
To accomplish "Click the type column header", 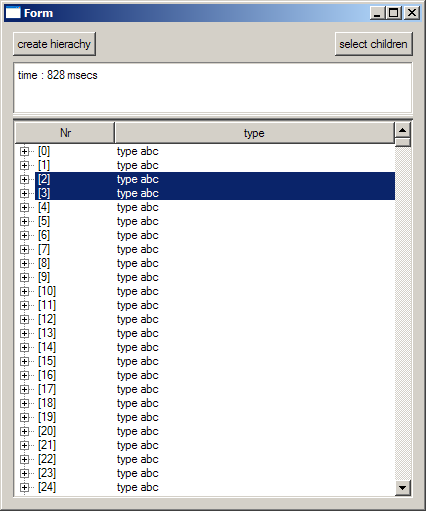I will (x=254, y=133).
